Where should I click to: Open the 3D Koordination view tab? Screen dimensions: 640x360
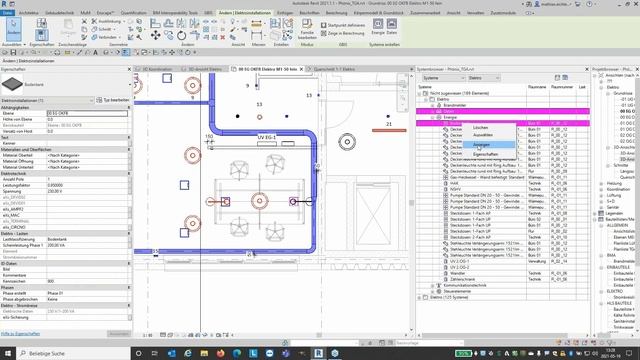[157, 69]
